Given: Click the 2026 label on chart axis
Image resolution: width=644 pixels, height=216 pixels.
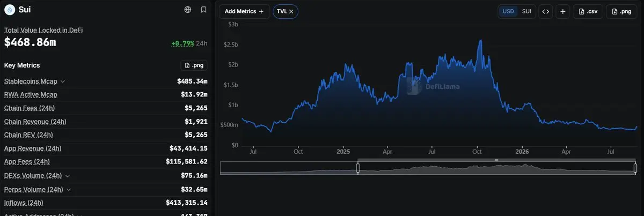Looking at the screenshot, I should point(522,152).
